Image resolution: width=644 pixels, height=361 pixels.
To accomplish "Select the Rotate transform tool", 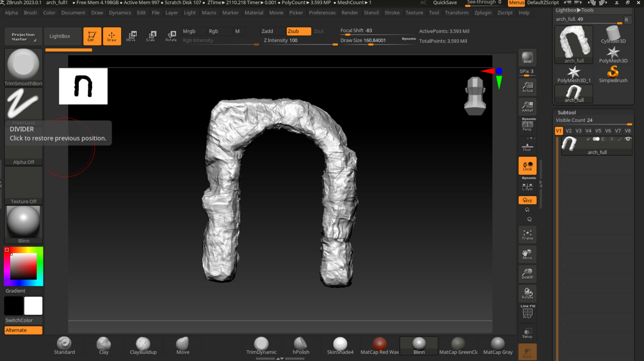I will (x=171, y=36).
